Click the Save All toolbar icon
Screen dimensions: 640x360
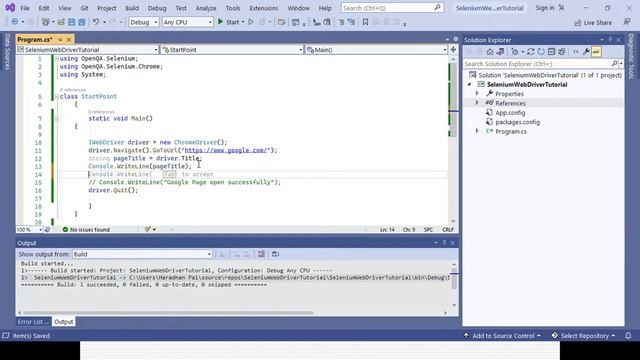click(82, 22)
